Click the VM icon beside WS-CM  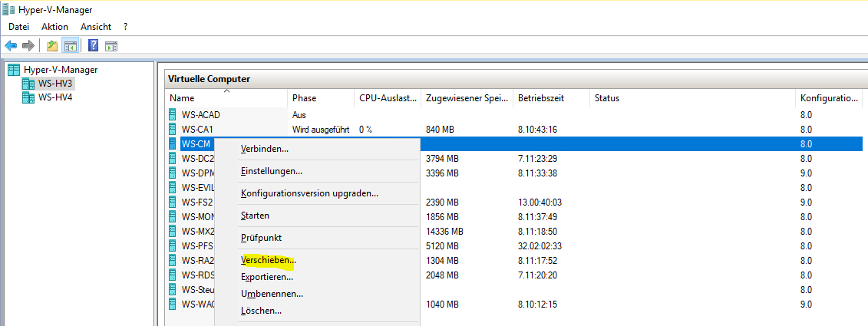(173, 144)
